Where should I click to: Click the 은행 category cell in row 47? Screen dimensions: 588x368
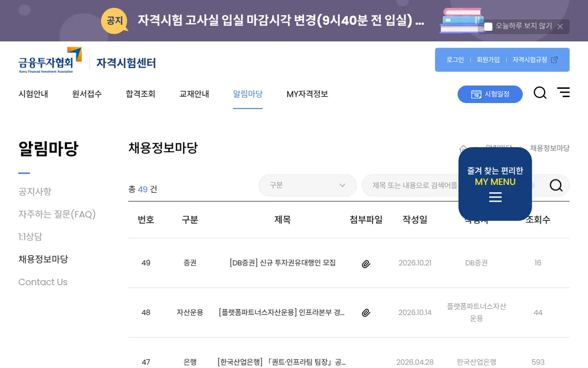(190, 362)
